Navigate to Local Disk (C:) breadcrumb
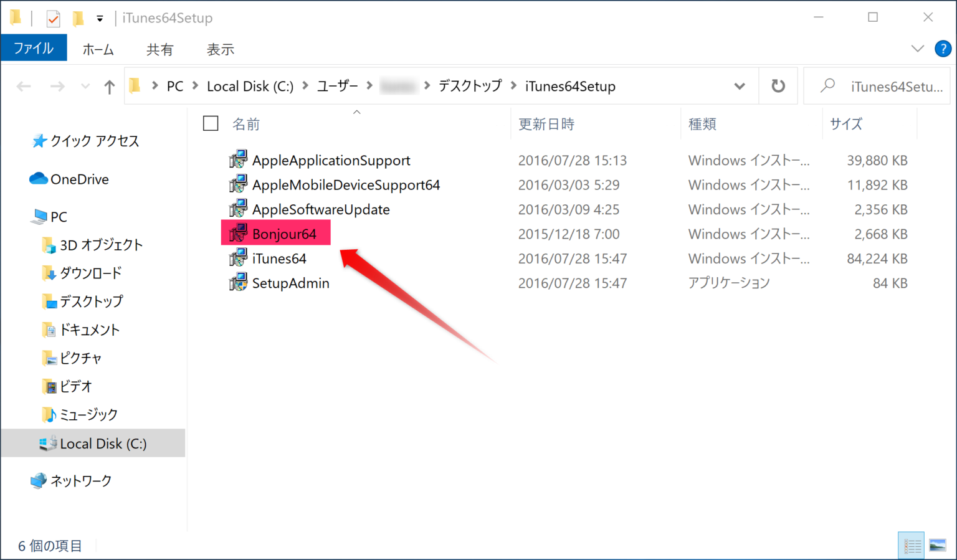 [x=250, y=86]
